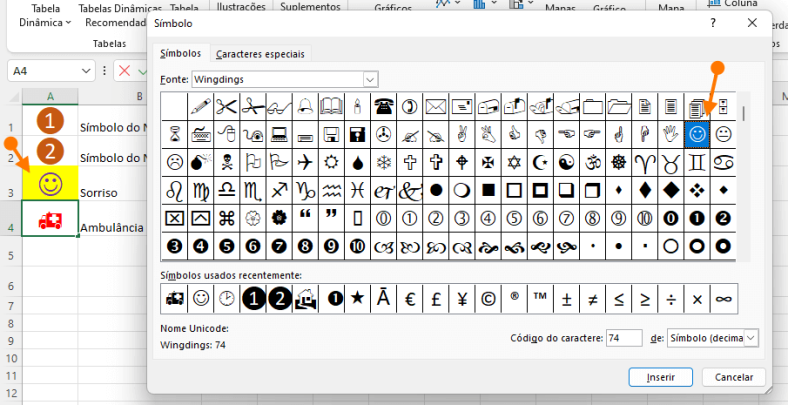Open the Símbolos tab
The image size is (788, 405).
[181, 53]
